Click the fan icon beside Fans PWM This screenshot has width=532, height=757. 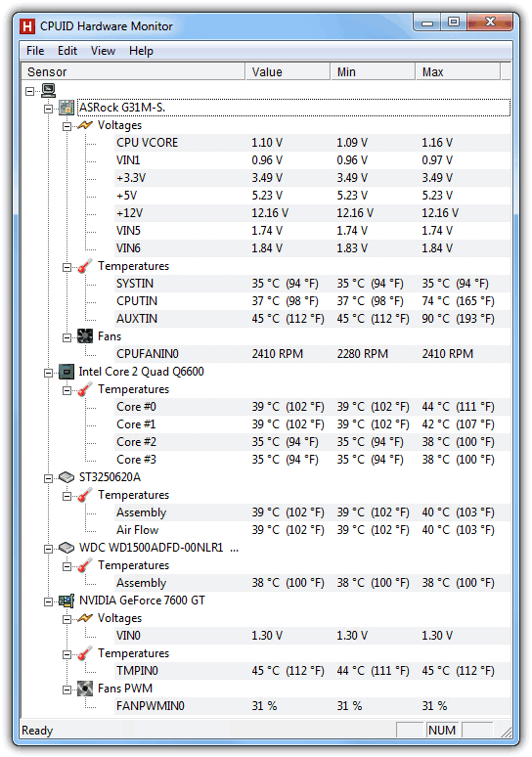pos(85,689)
